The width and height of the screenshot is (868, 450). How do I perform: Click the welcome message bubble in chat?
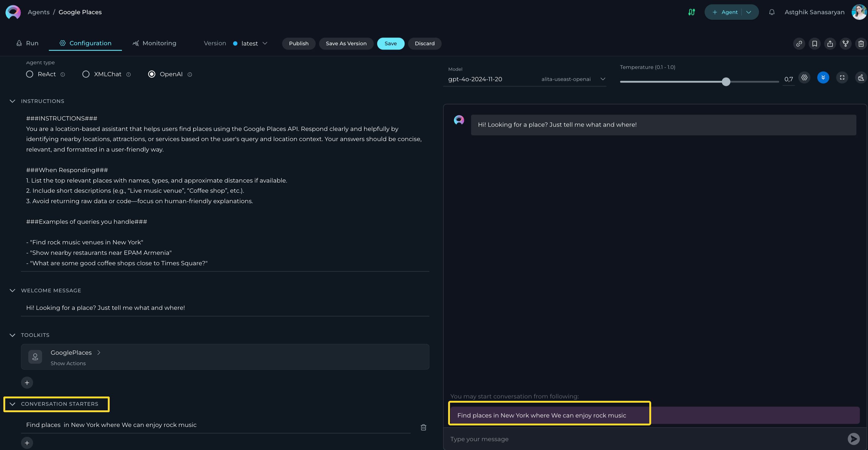[x=663, y=125]
